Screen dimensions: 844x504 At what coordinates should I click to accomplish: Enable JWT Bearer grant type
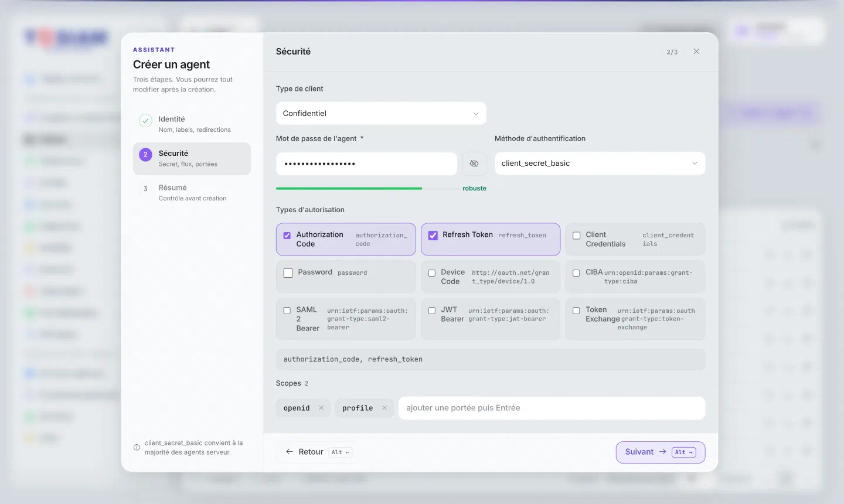[432, 311]
